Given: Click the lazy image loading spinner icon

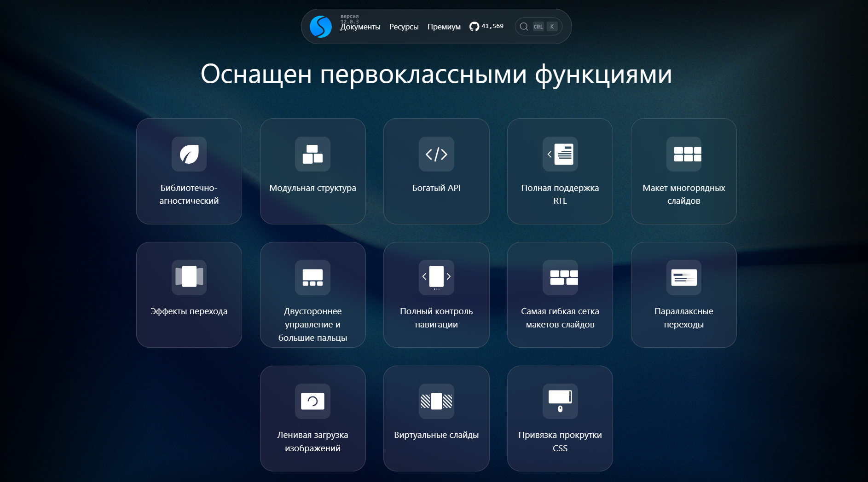Looking at the screenshot, I should 312,401.
